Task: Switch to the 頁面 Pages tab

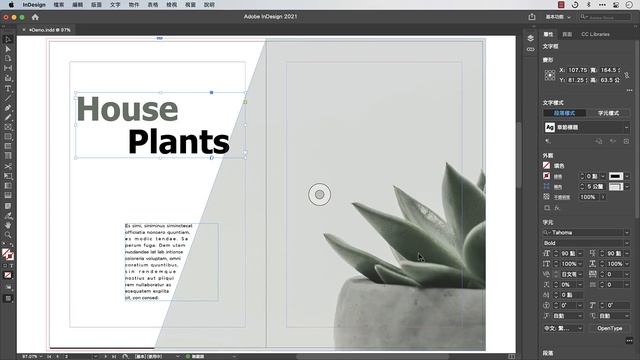Action: tap(567, 34)
